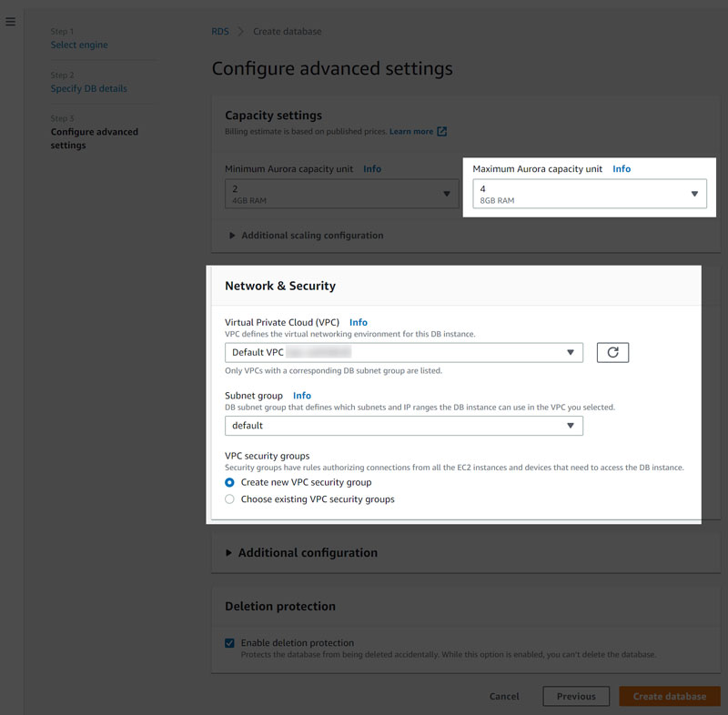This screenshot has width=728, height=715.
Task: Click Info next to Minimum Aurora capacity unit
Action: (372, 169)
